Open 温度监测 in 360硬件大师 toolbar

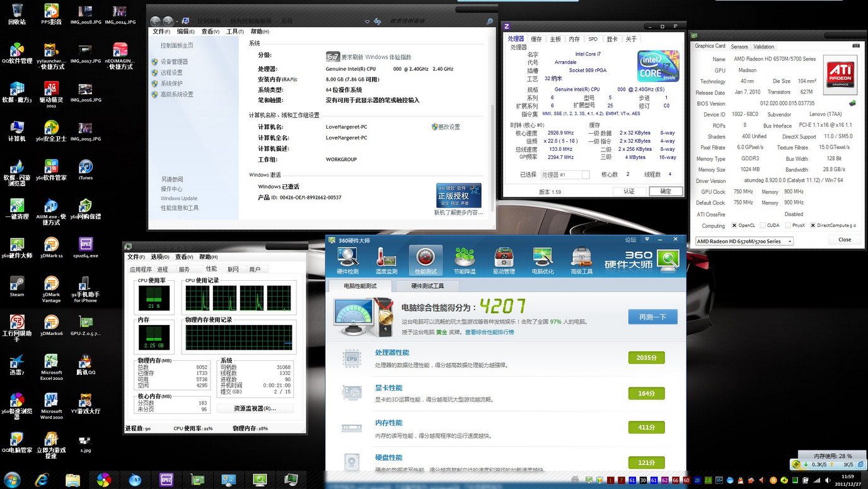386,261
